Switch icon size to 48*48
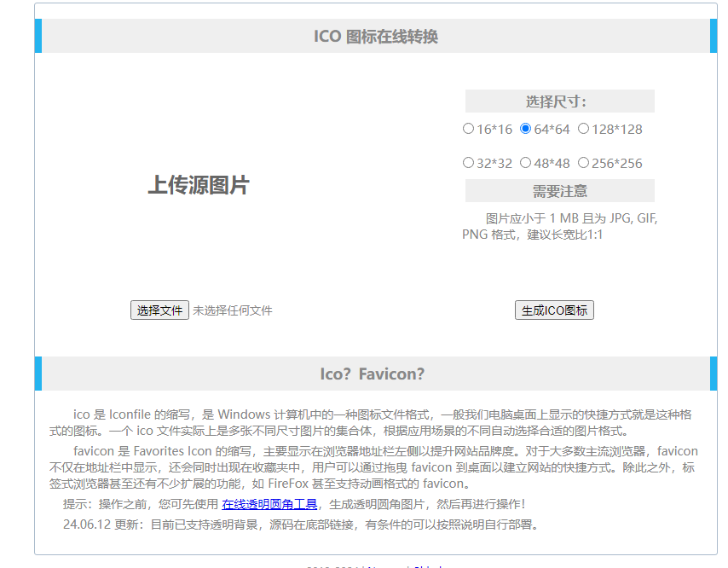The height and width of the screenshot is (568, 728). click(x=525, y=162)
